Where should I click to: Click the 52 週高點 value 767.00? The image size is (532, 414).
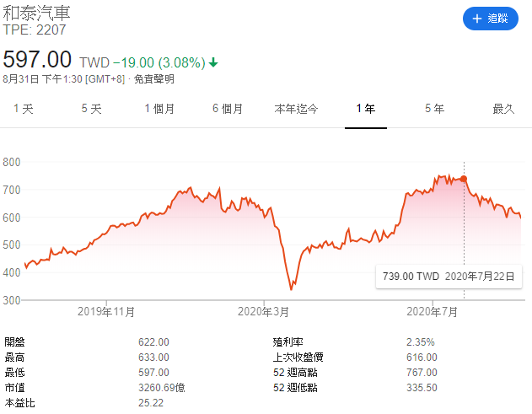pos(422,373)
